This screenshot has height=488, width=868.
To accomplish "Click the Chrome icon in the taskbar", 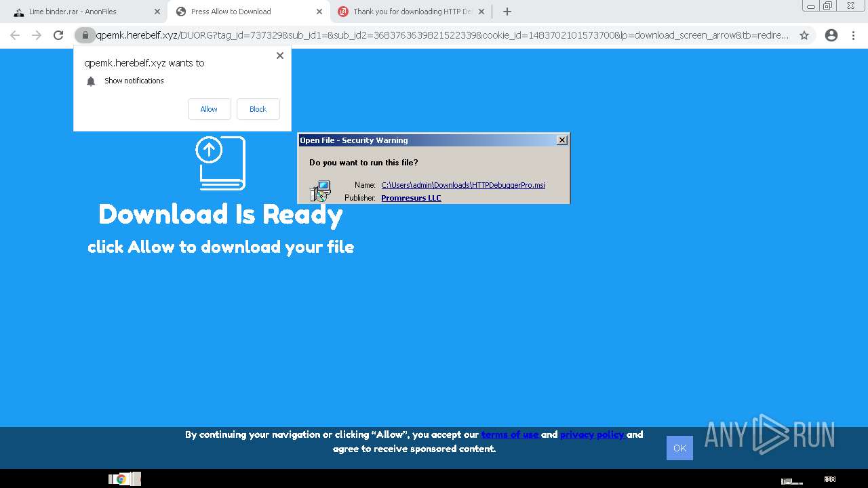I will 121,479.
